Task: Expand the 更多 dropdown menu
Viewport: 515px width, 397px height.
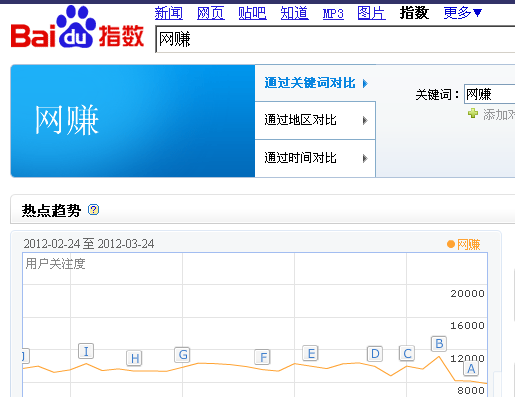Action: tap(463, 13)
